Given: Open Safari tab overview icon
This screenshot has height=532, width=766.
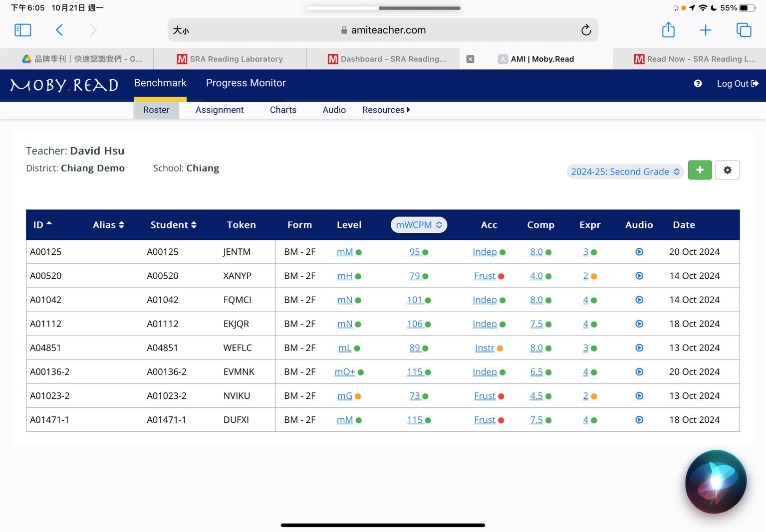Looking at the screenshot, I should 744,30.
